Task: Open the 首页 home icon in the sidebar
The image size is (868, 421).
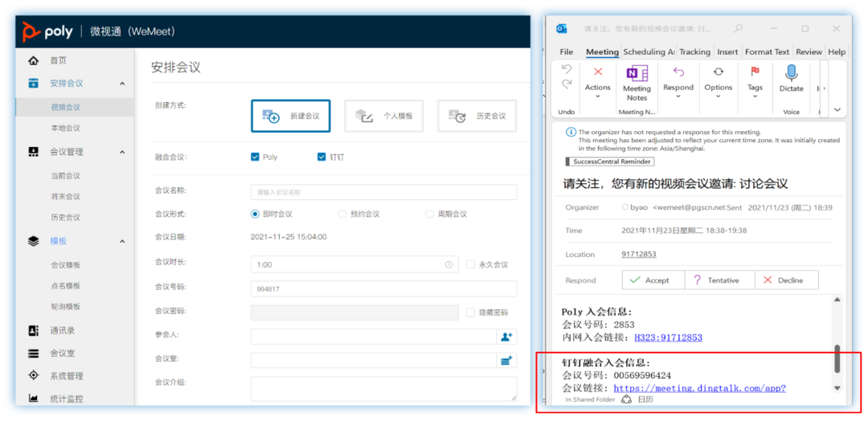Action: click(x=34, y=60)
